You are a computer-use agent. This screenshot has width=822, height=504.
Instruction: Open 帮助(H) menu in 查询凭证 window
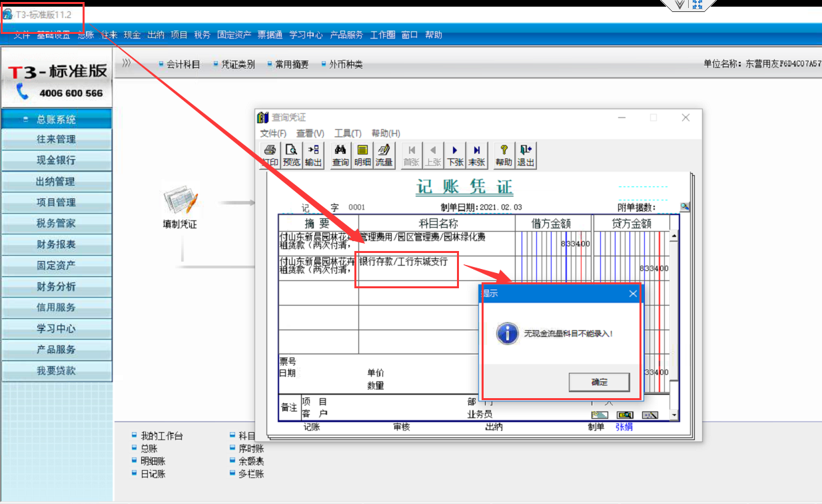386,133
